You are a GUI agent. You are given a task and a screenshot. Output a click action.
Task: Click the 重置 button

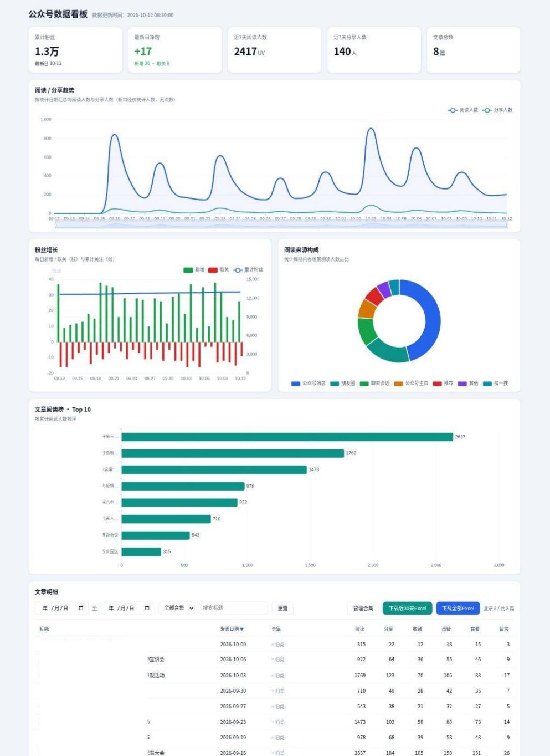click(x=282, y=608)
